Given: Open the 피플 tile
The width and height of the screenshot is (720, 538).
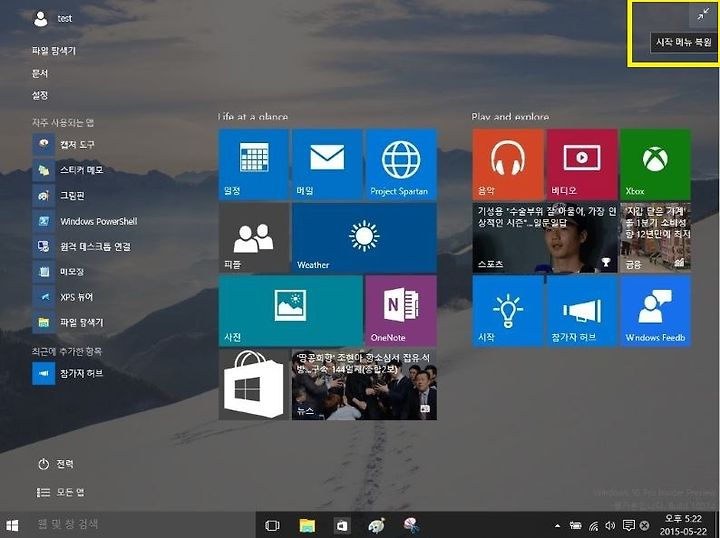Looking at the screenshot, I should click(x=253, y=238).
